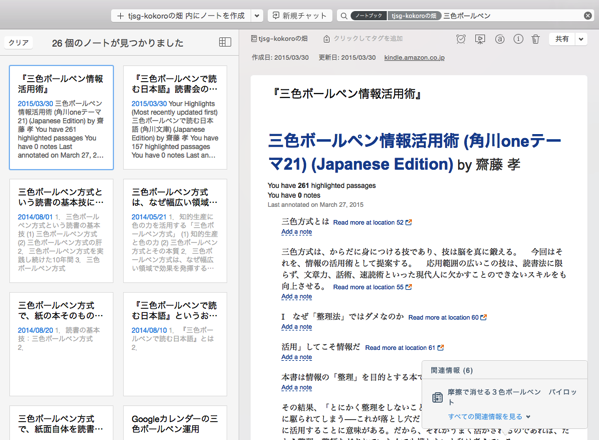599x440 pixels.
Task: Open the kindle.amazon.co.jp source link
Action: 414,58
